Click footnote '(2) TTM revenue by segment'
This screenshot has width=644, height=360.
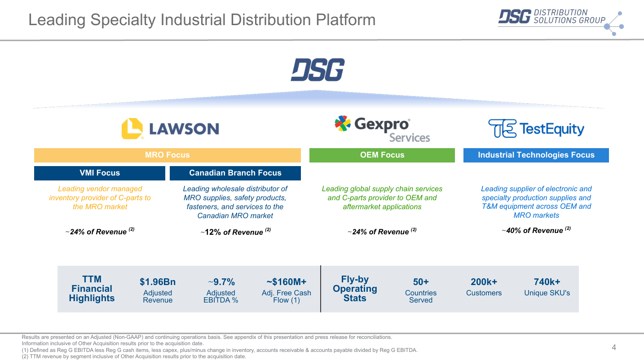(134, 356)
